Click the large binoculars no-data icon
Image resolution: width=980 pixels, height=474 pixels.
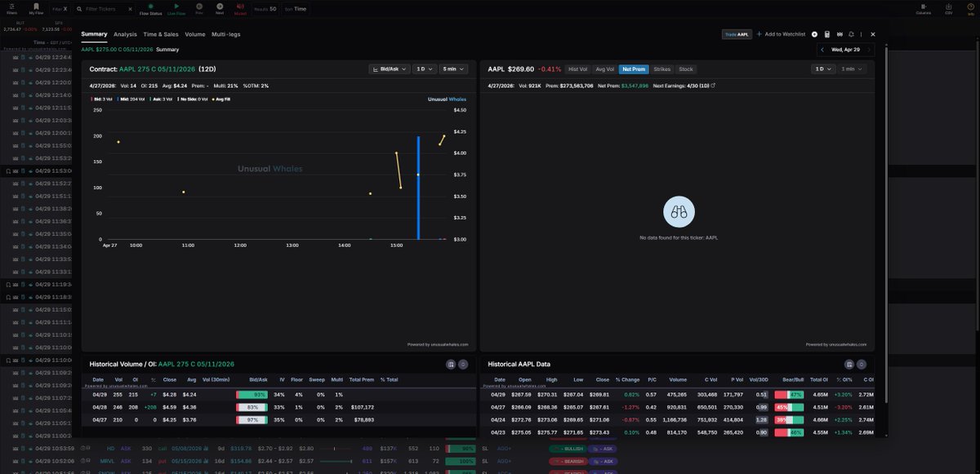pos(679,212)
